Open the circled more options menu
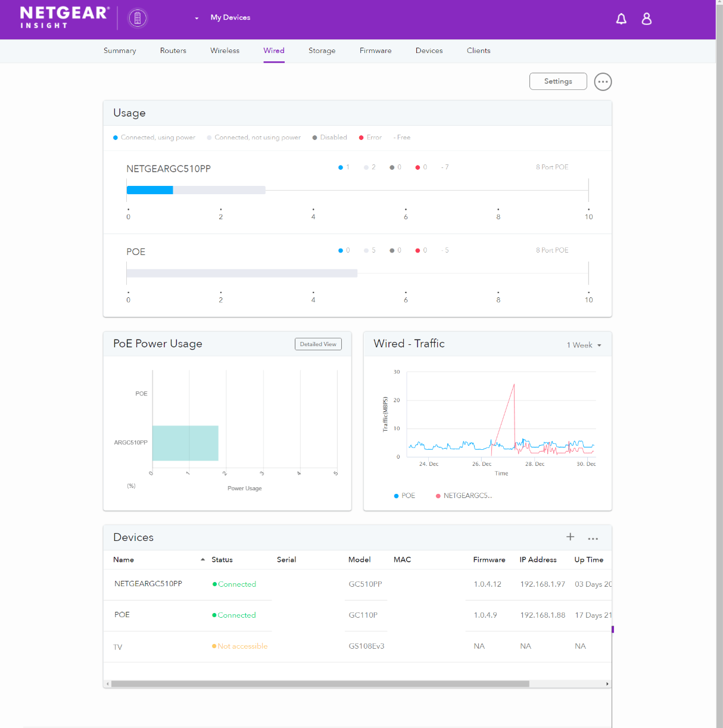This screenshot has width=723, height=728. point(603,82)
